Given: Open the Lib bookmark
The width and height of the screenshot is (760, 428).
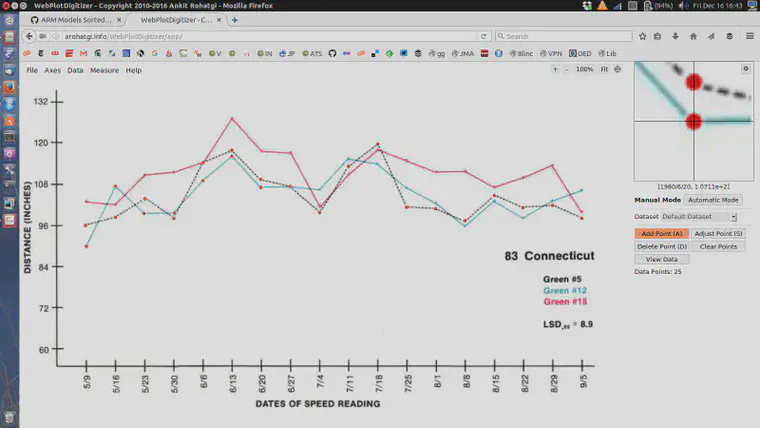Looking at the screenshot, I should [x=607, y=53].
